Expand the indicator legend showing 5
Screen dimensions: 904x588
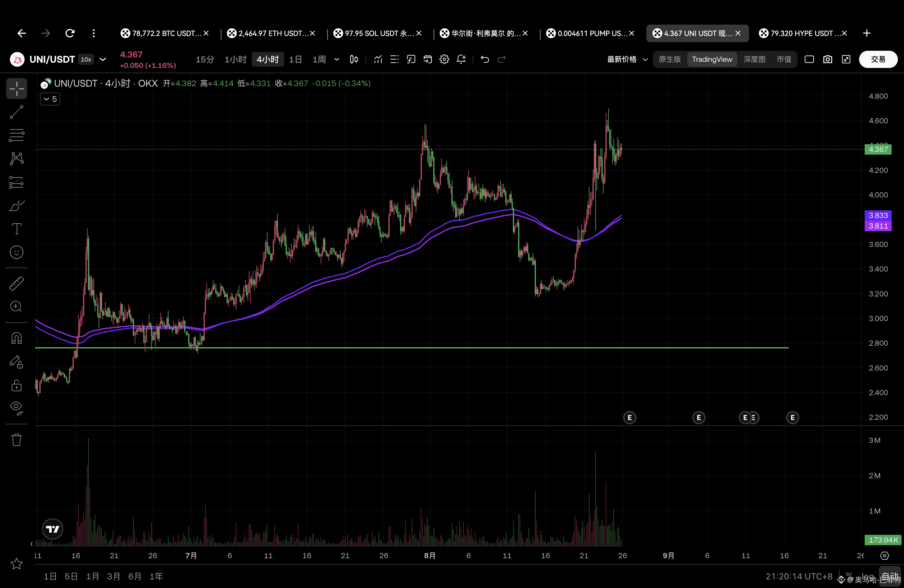pyautogui.click(x=50, y=99)
